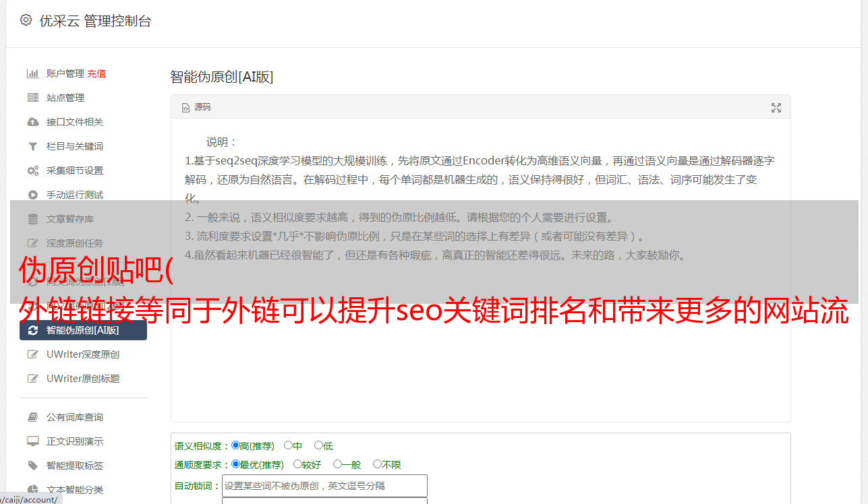868x504 pixels.
Task: Toggle fullscreen with the editor expand icon
Action: tap(776, 108)
